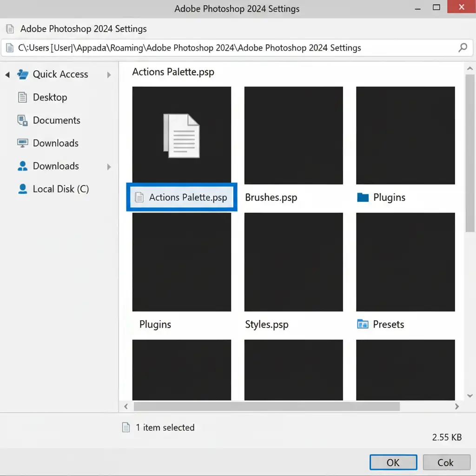Click the blue folder icon beside Plugins
476x476 pixels.
coord(363,198)
